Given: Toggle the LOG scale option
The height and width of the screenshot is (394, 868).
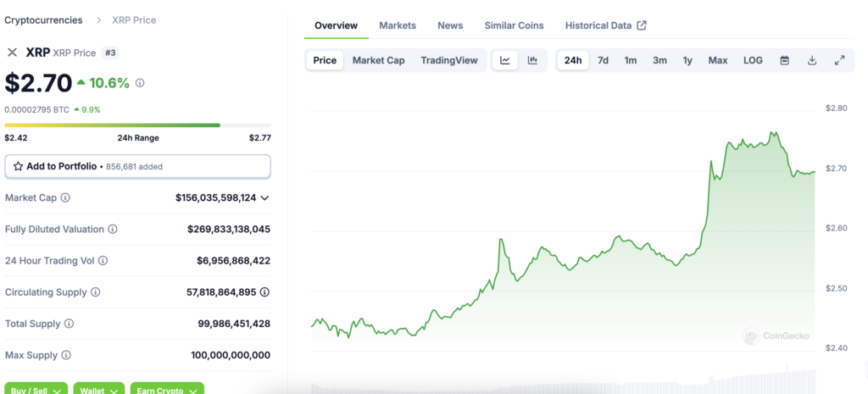Looking at the screenshot, I should [753, 60].
